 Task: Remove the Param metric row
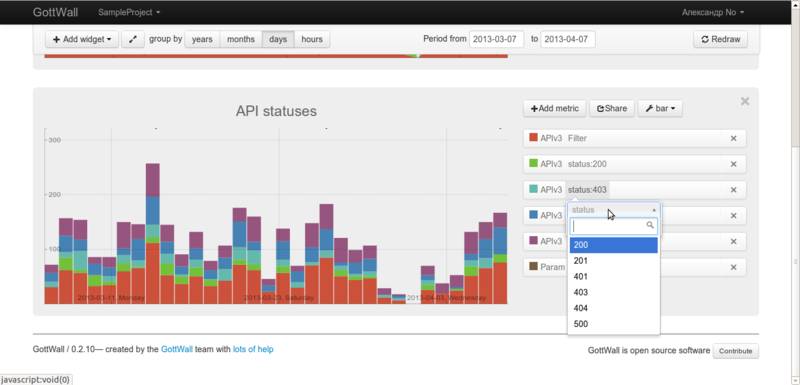pos(733,267)
